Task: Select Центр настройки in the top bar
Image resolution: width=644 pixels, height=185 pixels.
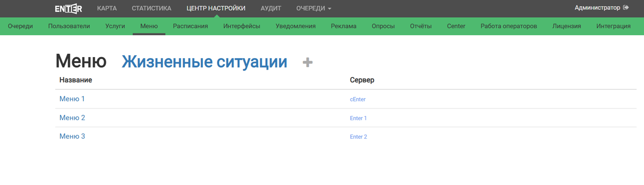Action: point(216,8)
